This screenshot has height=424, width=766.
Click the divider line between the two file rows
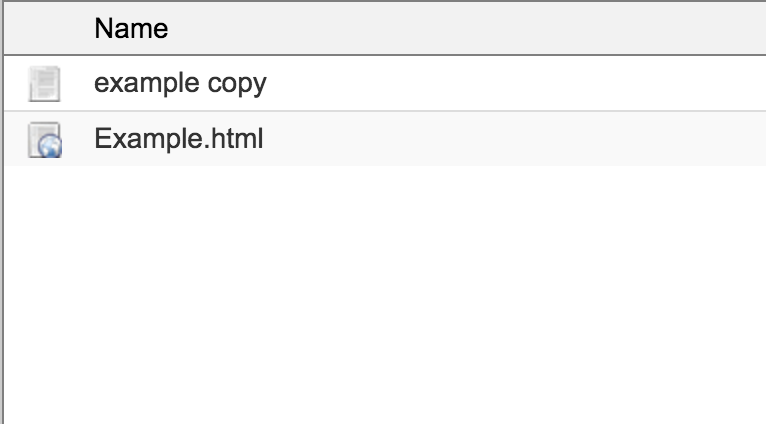coord(385,111)
